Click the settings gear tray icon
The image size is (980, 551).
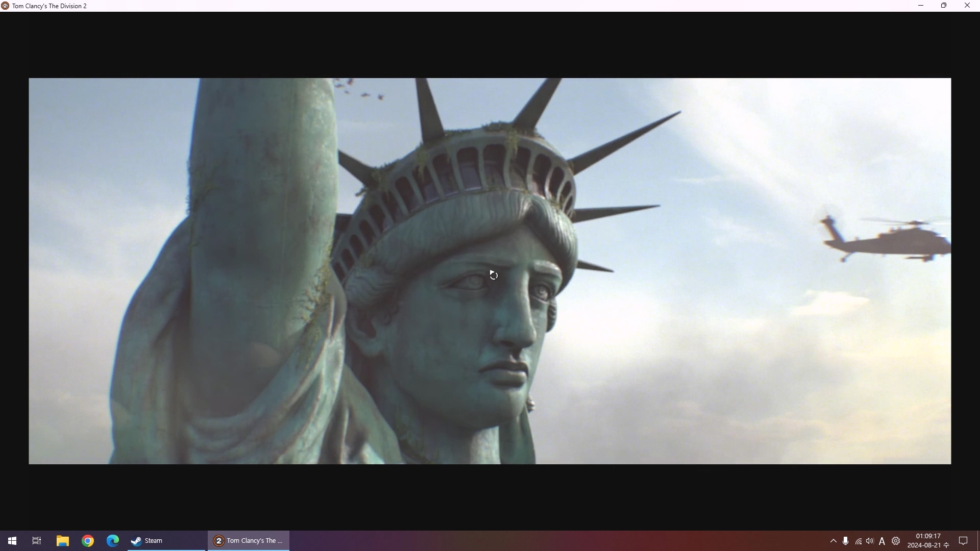[896, 541]
